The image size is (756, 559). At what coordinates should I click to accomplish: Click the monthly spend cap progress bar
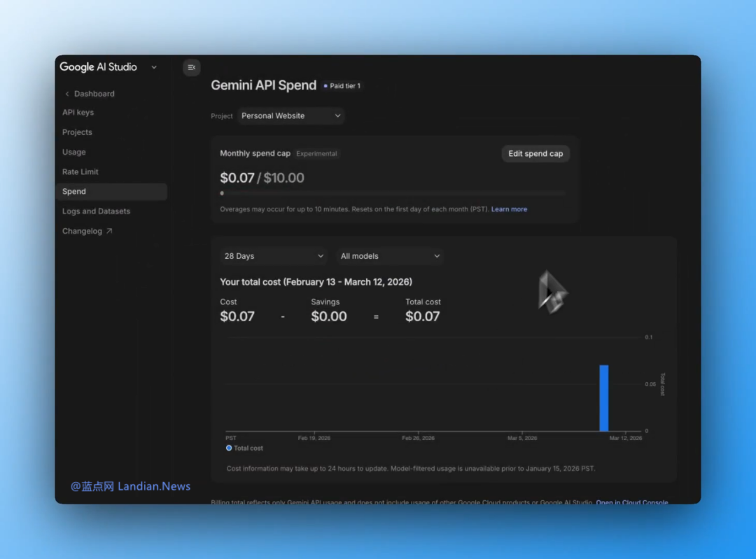[392, 193]
